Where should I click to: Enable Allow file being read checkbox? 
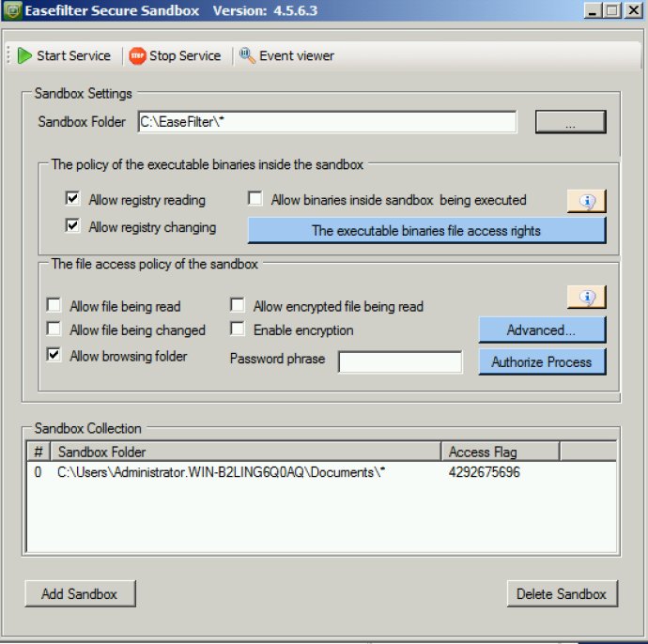click(54, 305)
